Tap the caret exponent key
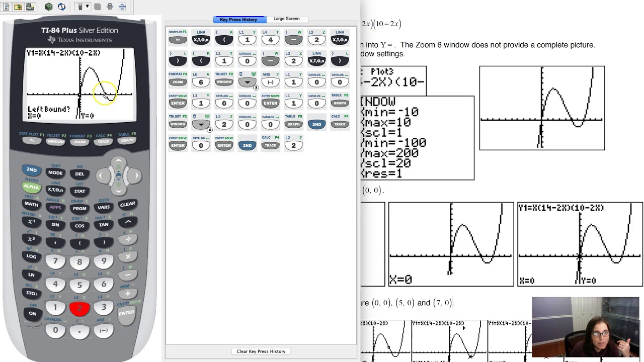 128,222
